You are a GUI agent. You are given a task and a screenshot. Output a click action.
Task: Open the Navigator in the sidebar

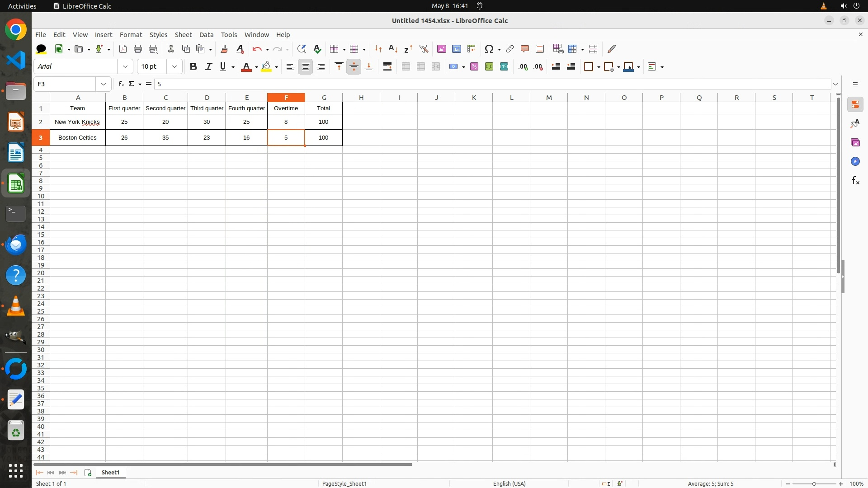tap(855, 162)
